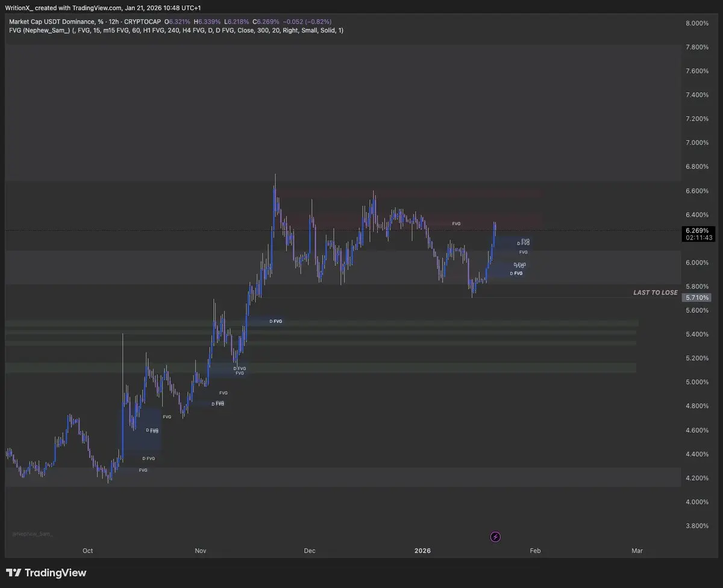Click the 7.200% price axis label
The height and width of the screenshot is (588, 723).
697,119
